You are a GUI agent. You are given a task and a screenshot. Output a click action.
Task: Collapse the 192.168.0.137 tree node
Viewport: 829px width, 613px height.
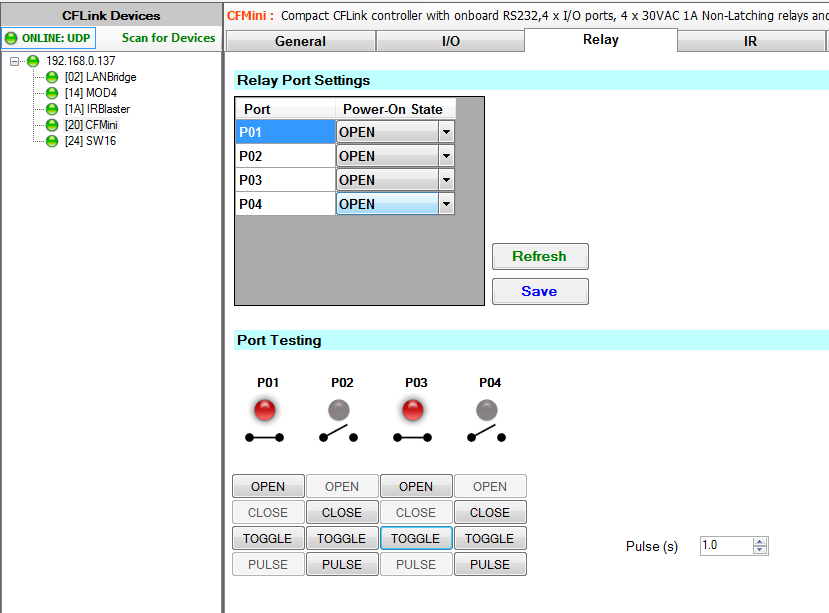pyautogui.click(x=14, y=61)
